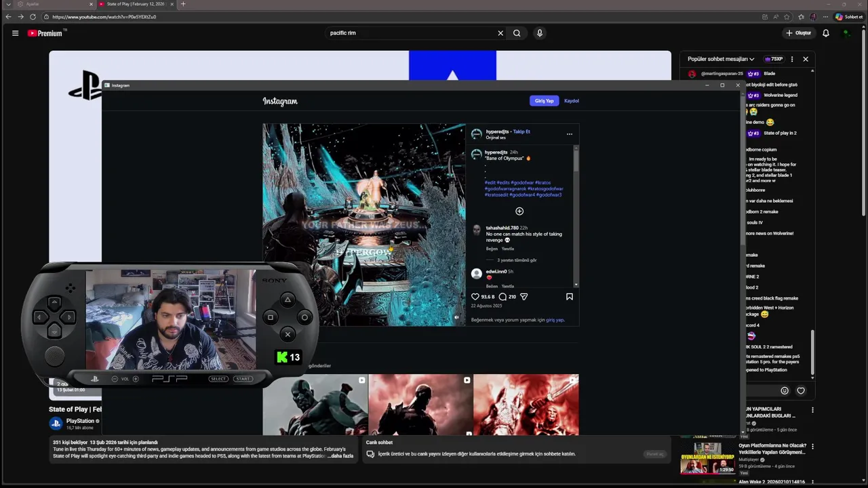Close the live chat panel

point(806,59)
